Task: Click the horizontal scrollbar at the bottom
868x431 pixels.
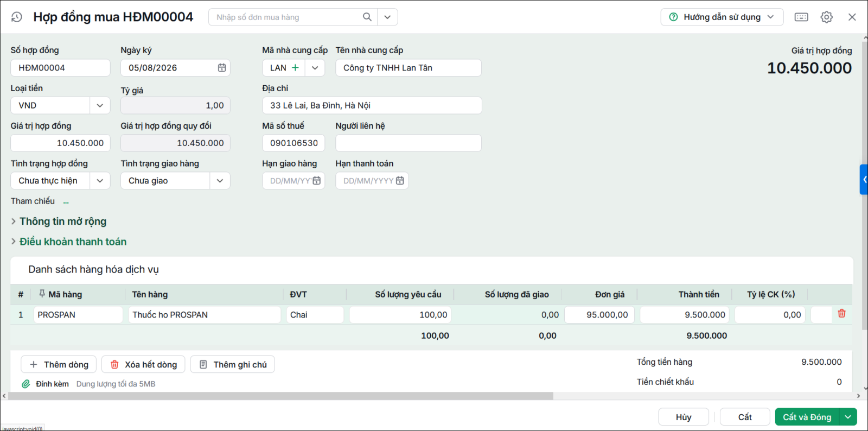Action: pyautogui.click(x=280, y=396)
